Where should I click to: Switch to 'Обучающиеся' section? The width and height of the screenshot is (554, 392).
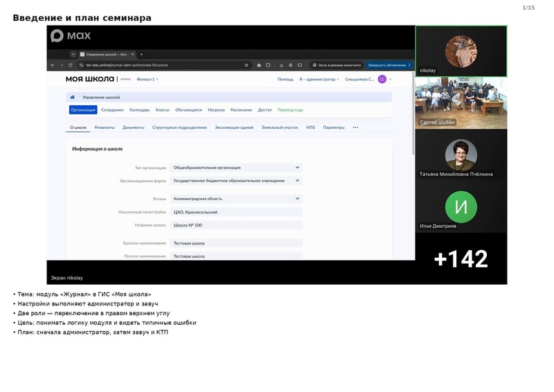click(188, 110)
